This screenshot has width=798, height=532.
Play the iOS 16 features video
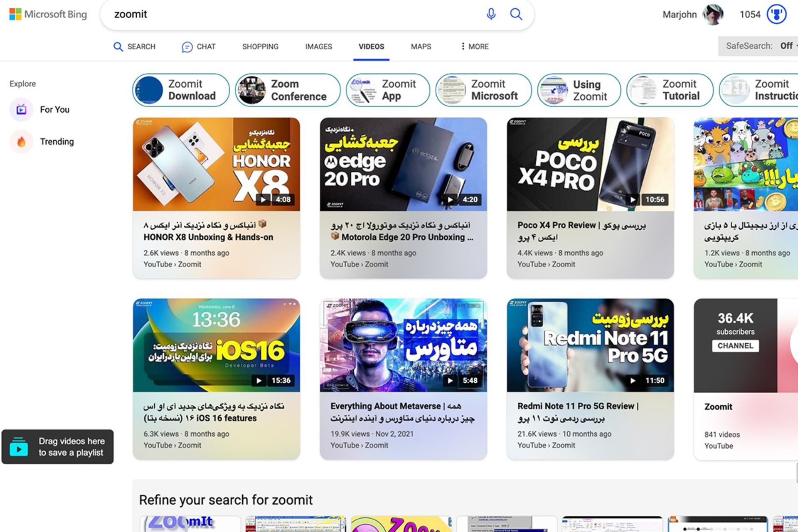[216, 345]
